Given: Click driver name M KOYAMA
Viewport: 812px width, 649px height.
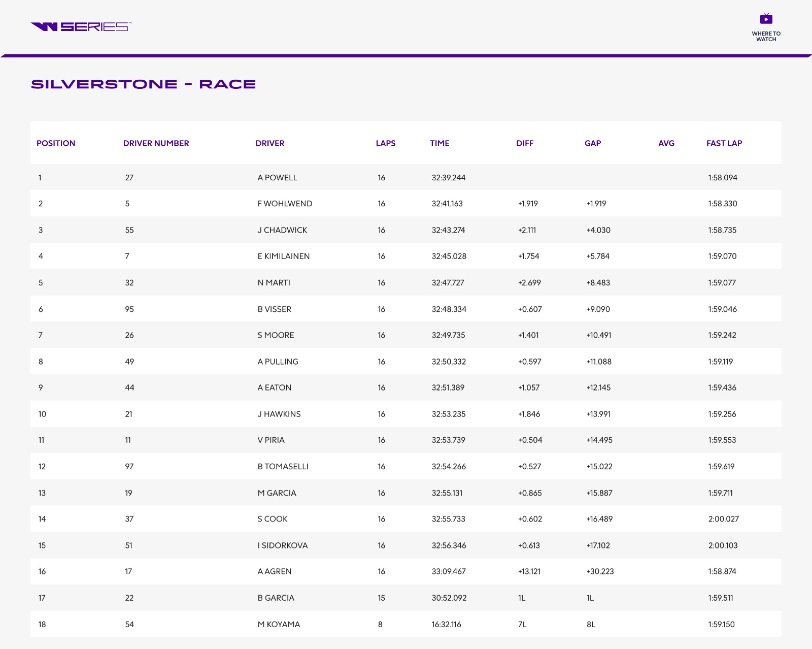Looking at the screenshot, I should pyautogui.click(x=279, y=624).
